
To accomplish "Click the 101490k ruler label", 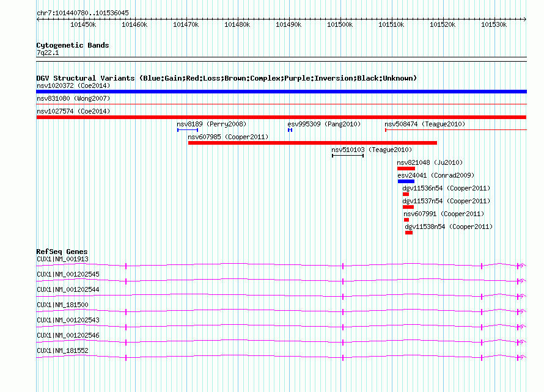I will tap(289, 24).
